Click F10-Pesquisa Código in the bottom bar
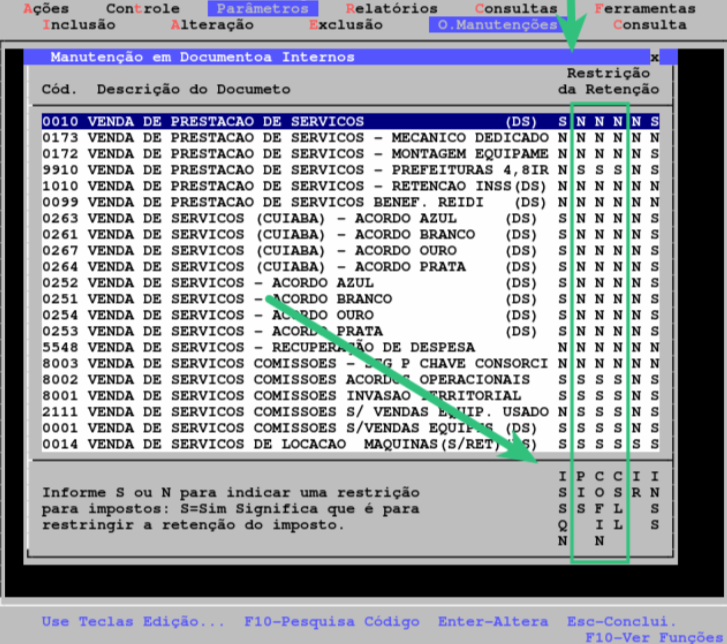Screen dimensions: 727x644 click(318, 621)
